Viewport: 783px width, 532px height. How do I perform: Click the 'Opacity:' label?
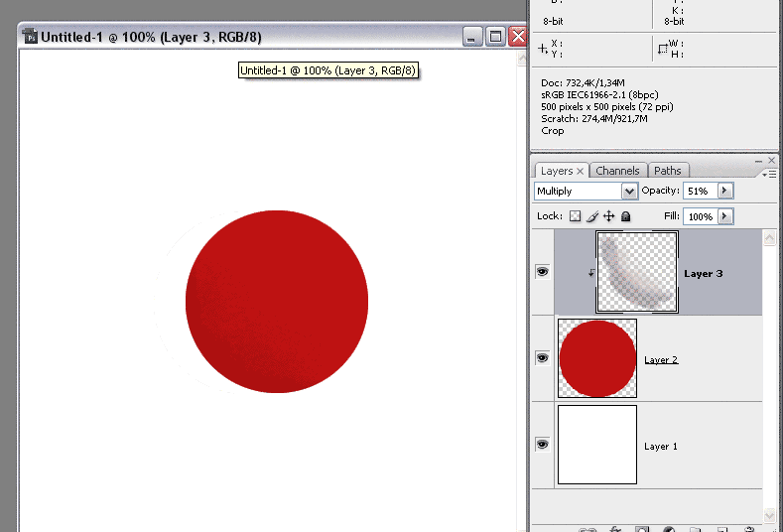[661, 191]
